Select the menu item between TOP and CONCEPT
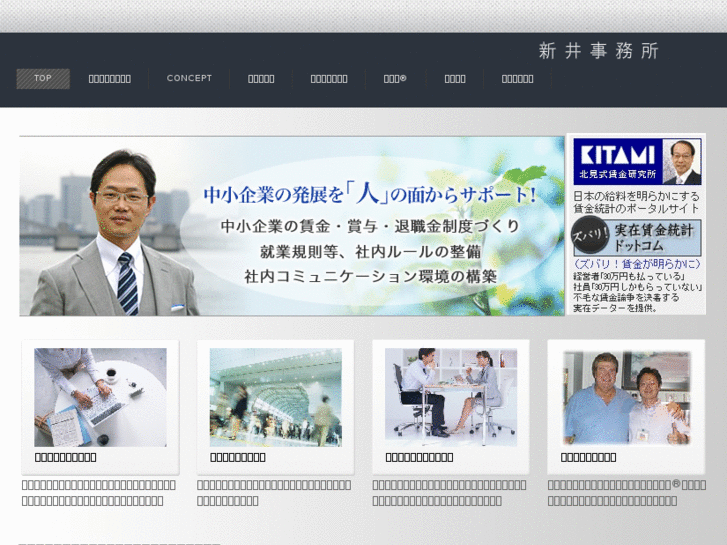The width and height of the screenshot is (727, 545). coord(110,79)
